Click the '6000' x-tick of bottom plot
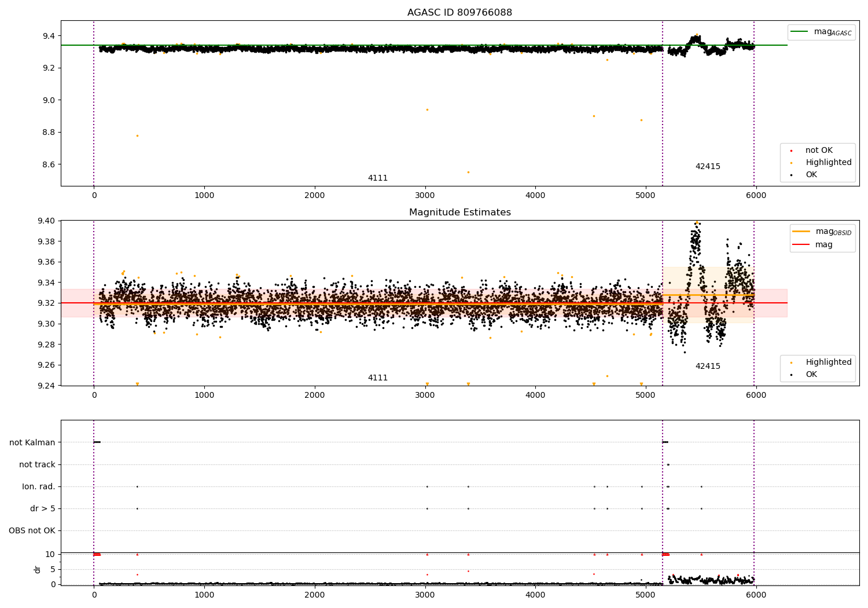The width and height of the screenshot is (868, 608). [x=756, y=595]
